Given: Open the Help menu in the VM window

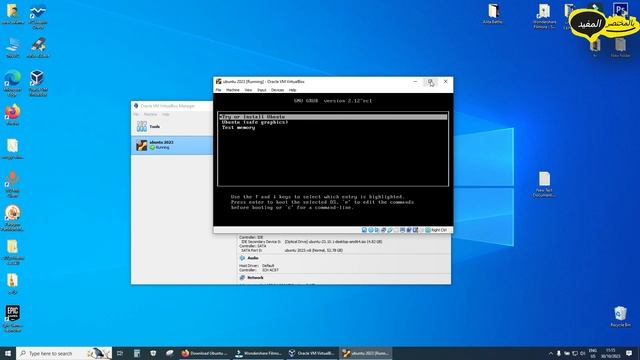Looking at the screenshot, I should coord(293,90).
